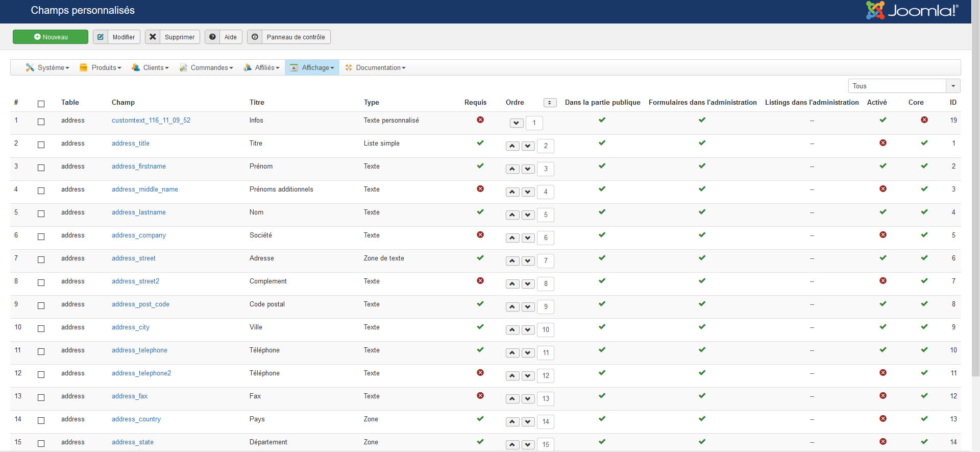980x452 pixels.
Task: Move address_company down with arrow icon
Action: tap(528, 238)
